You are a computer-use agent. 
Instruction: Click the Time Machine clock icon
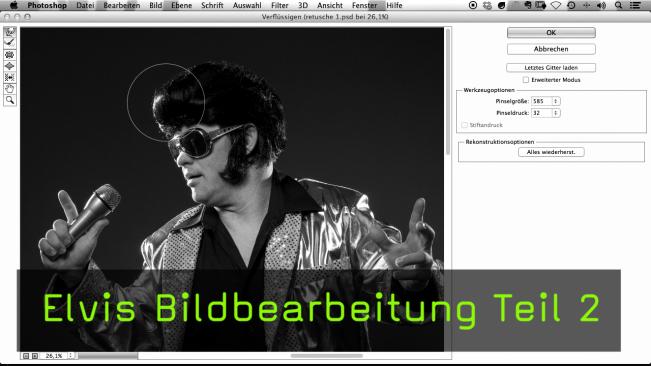pos(571,5)
